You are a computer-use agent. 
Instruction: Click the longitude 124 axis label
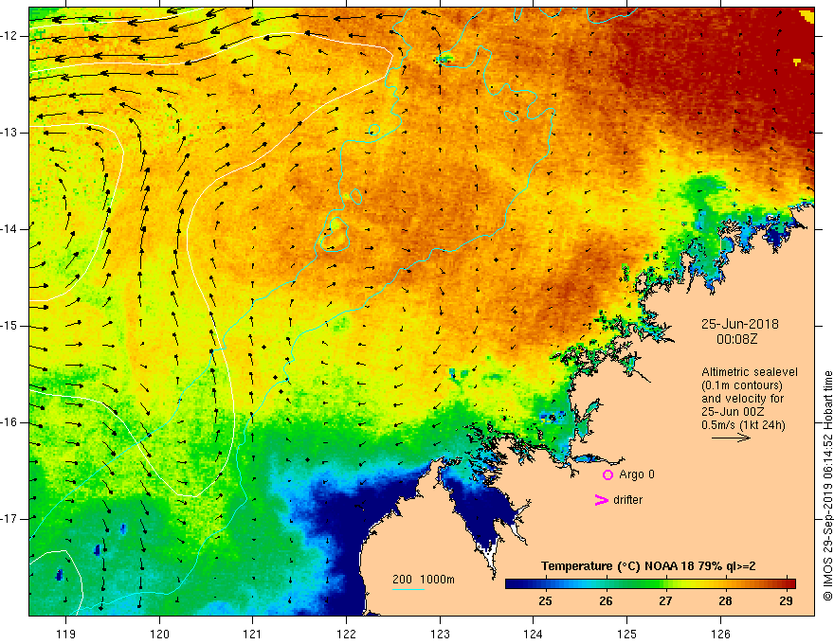tap(533, 634)
